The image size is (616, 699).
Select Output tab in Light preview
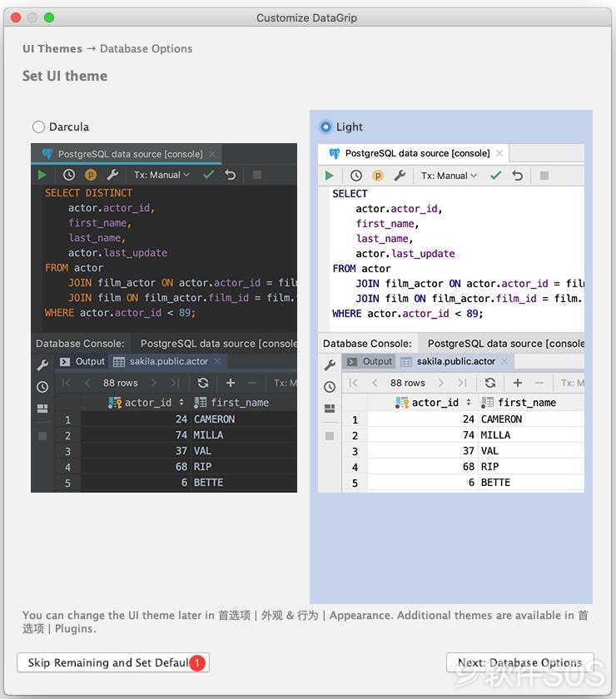point(370,361)
